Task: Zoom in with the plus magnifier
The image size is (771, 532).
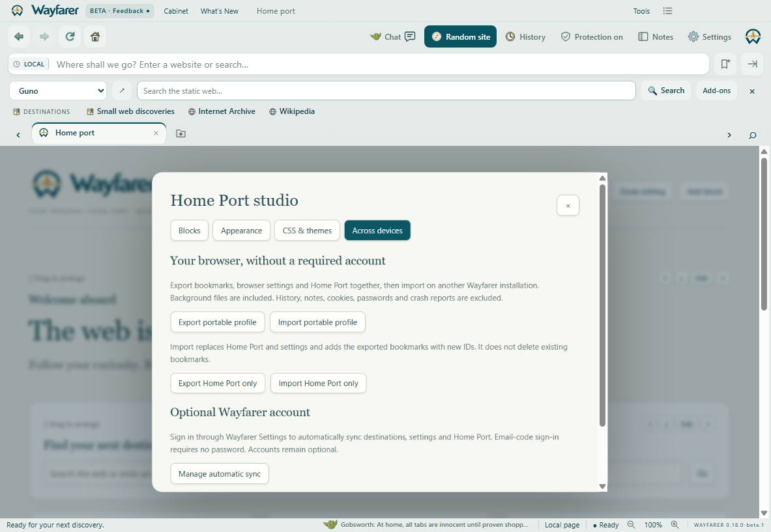Action: point(675,525)
